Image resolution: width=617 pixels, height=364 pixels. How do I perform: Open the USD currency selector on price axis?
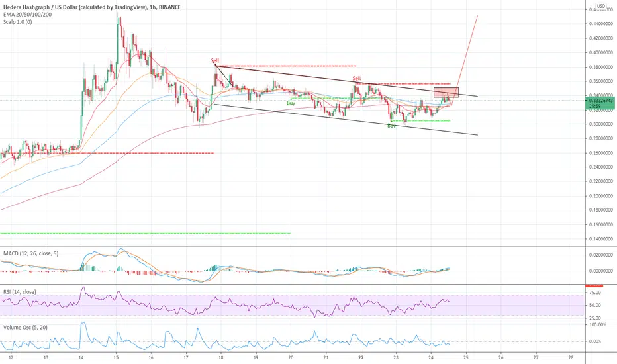600,5
